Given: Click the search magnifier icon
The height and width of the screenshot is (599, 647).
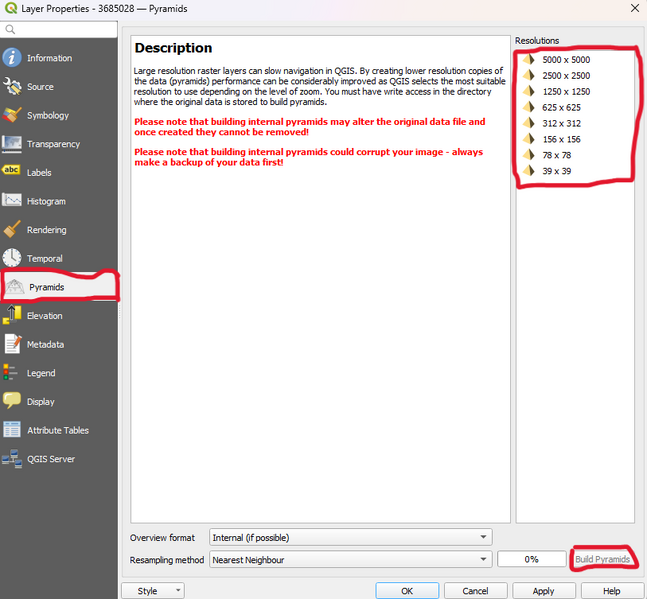Looking at the screenshot, I should click(10, 29).
